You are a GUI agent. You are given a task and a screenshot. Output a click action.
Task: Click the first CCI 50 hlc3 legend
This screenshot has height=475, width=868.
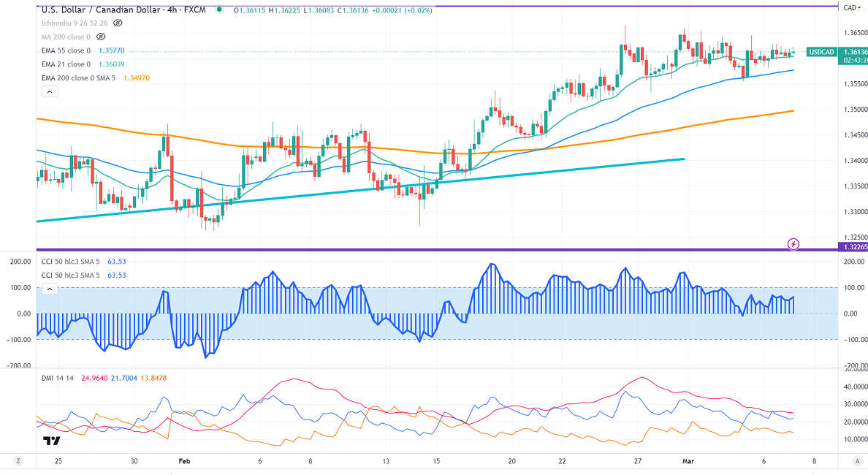coord(72,262)
